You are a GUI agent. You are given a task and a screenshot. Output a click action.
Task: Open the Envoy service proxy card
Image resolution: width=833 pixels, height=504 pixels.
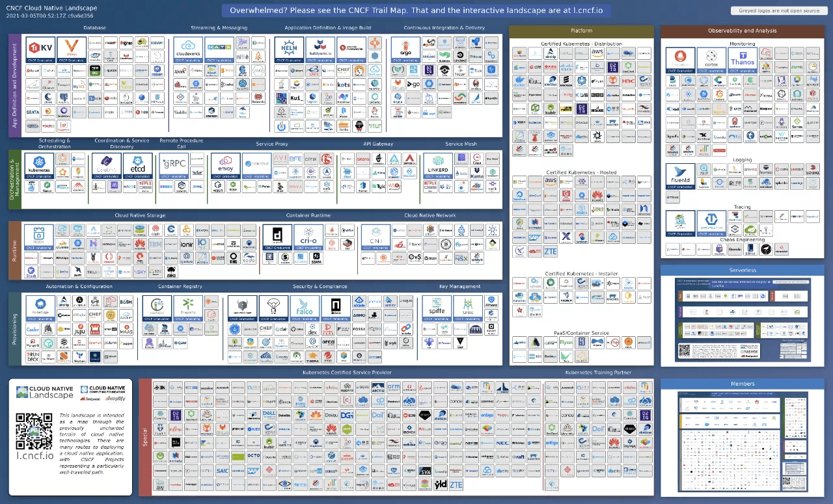[x=225, y=165]
